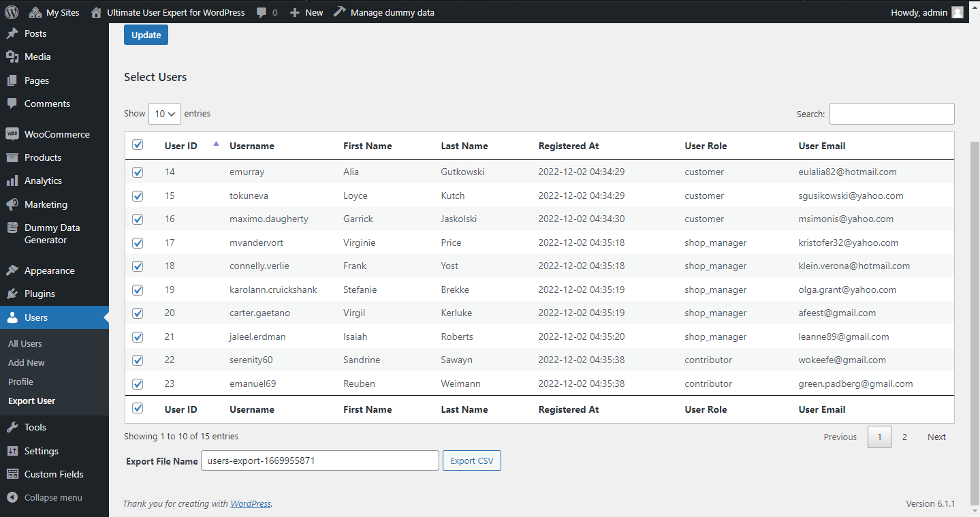Screen dimensions: 980x517
Task: Click the Dummy Data Generator icon
Action: point(12,228)
